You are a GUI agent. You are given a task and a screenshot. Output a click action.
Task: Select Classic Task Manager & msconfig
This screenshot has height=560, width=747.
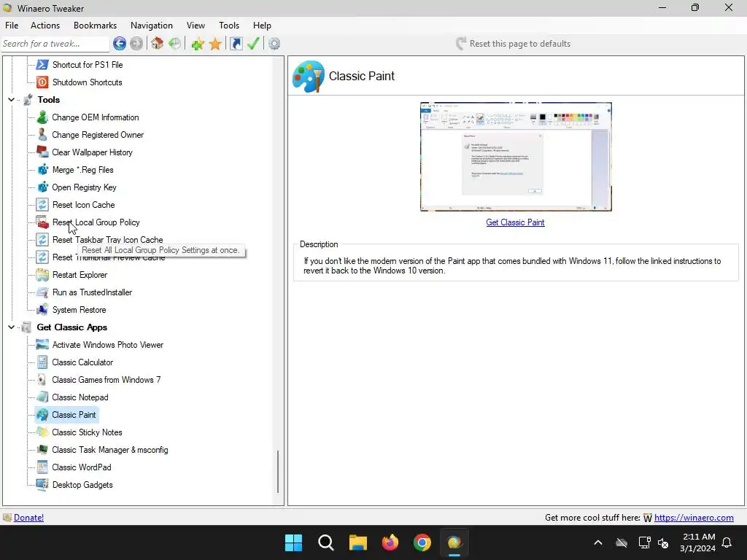pyautogui.click(x=110, y=450)
